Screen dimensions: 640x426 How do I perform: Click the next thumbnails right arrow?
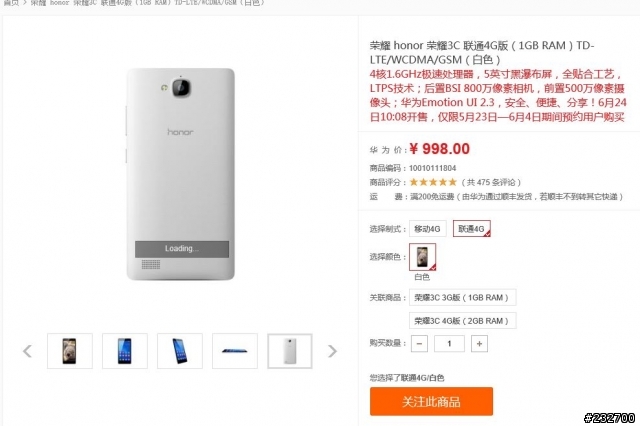tap(332, 351)
